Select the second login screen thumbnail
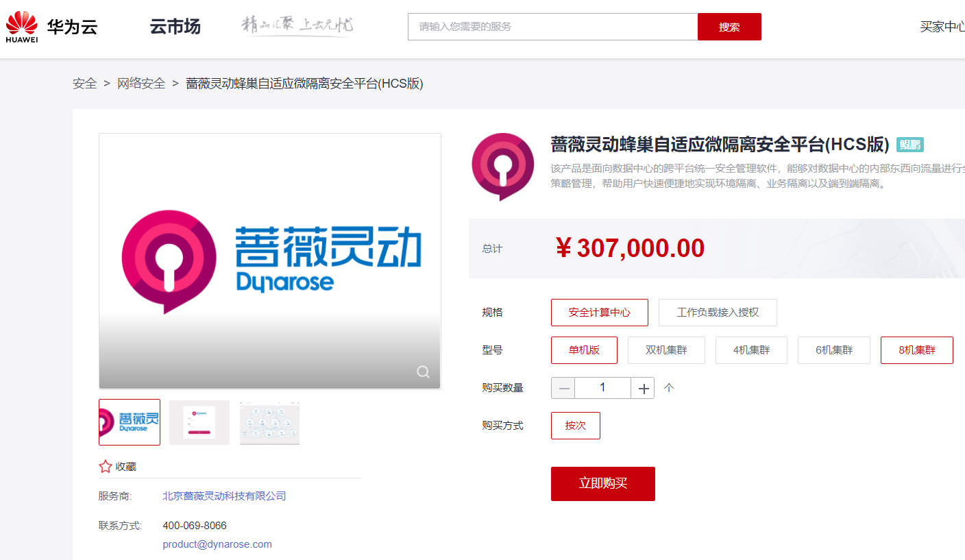Viewport: 965px width, 560px height. coord(199,422)
